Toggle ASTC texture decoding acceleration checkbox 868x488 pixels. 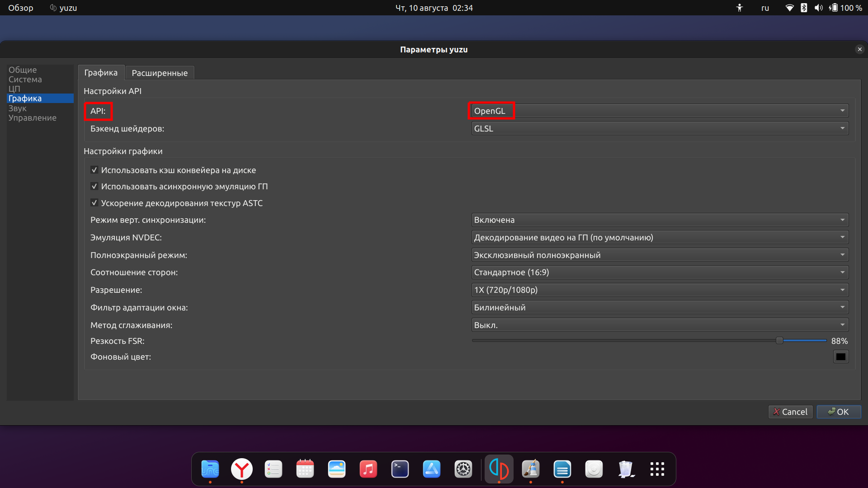[94, 203]
